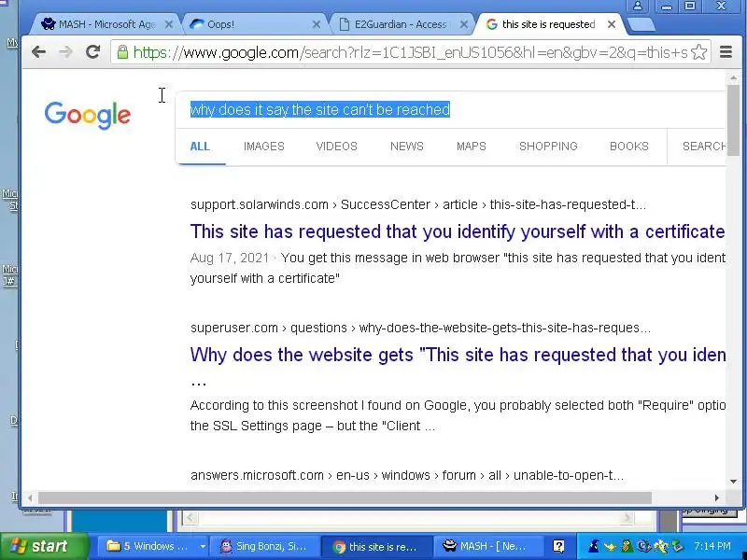The image size is (747, 560).
Task: Click the green padlock security icon
Action: pyautogui.click(x=122, y=52)
